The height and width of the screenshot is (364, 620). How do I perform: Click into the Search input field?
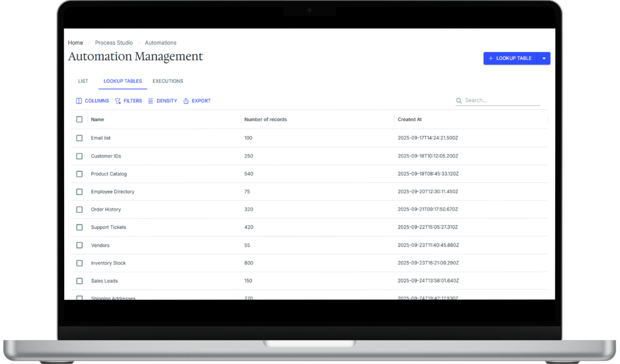pos(501,101)
